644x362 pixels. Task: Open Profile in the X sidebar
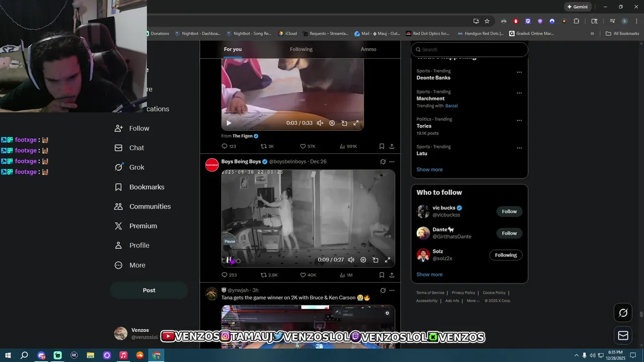(x=132, y=245)
